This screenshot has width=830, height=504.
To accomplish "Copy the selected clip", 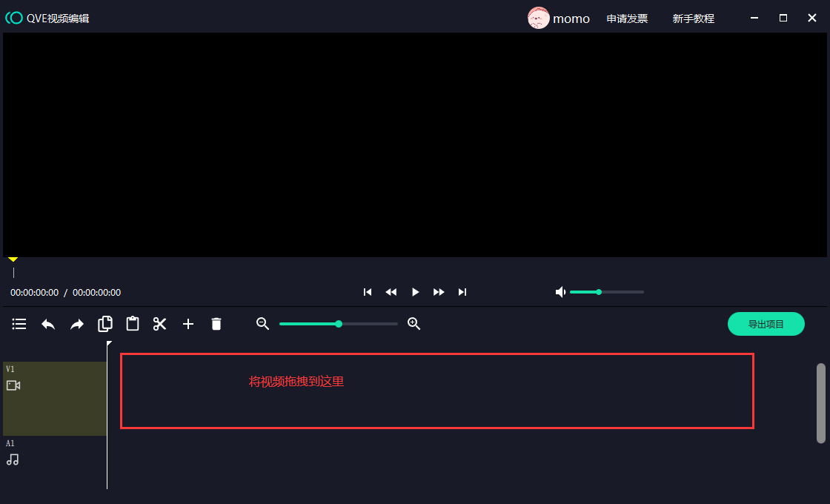I will coord(104,324).
